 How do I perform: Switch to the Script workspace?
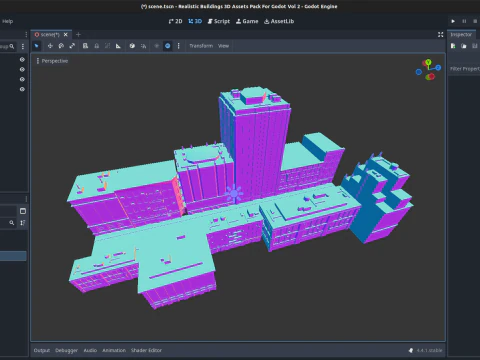(219, 21)
